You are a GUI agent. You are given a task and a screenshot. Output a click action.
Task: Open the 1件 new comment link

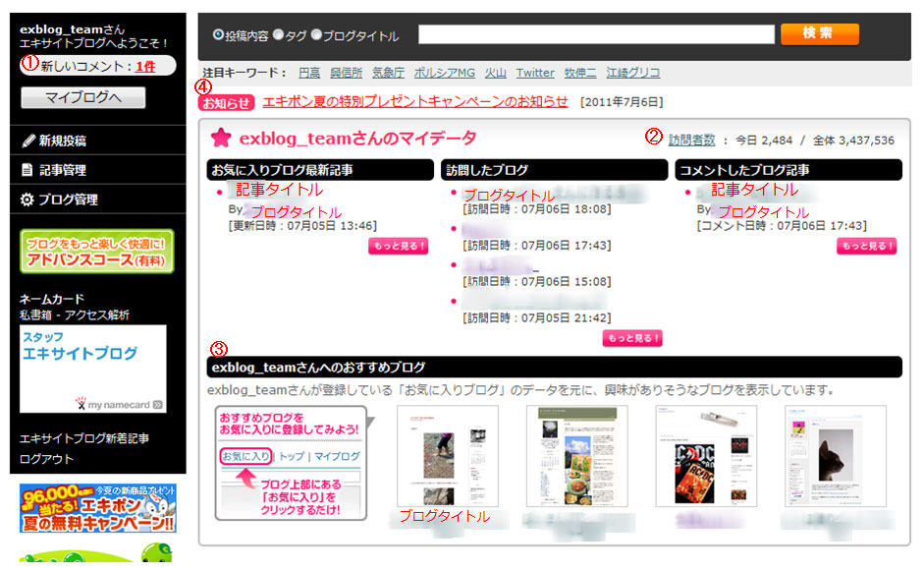coord(145,67)
